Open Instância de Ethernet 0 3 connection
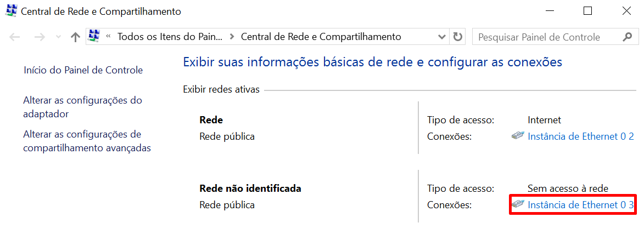 (x=580, y=204)
